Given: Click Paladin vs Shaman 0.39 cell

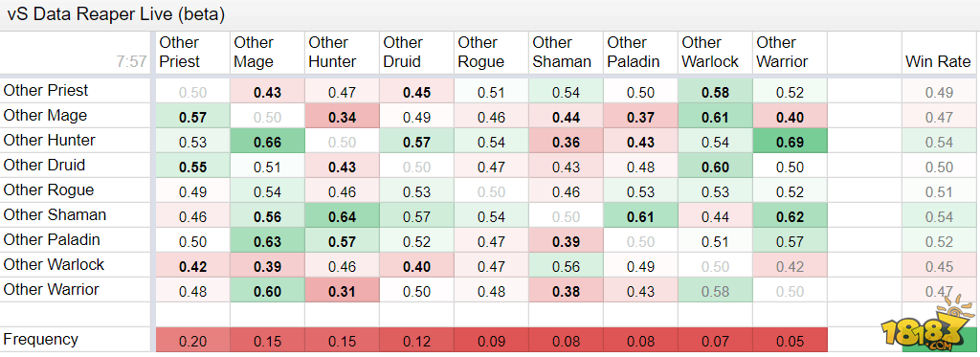Looking at the screenshot, I should [567, 240].
